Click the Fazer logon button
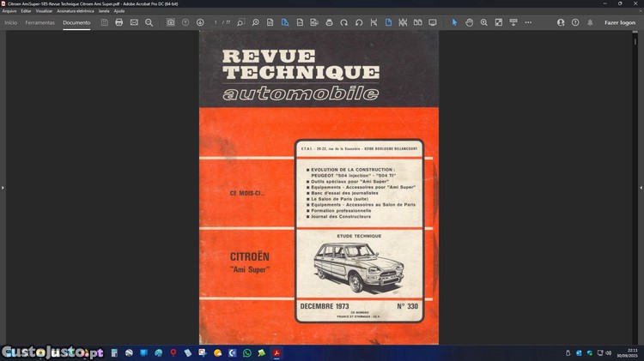Screen dimensions: 644x361 pyautogui.click(x=619, y=22)
